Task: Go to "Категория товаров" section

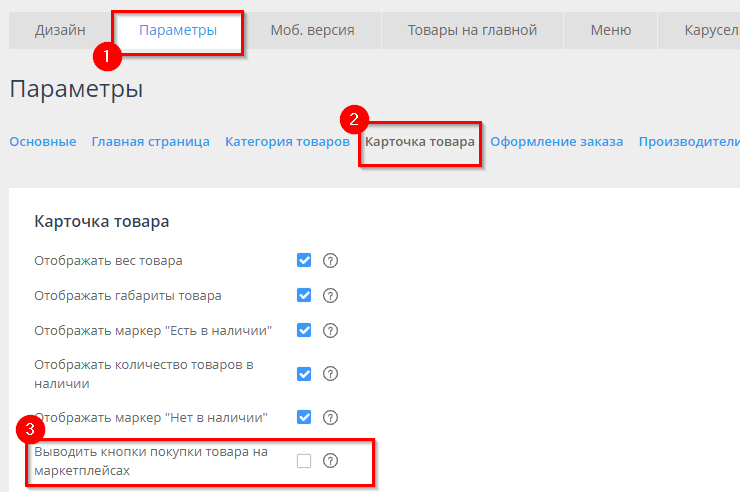Action: pyautogui.click(x=287, y=142)
